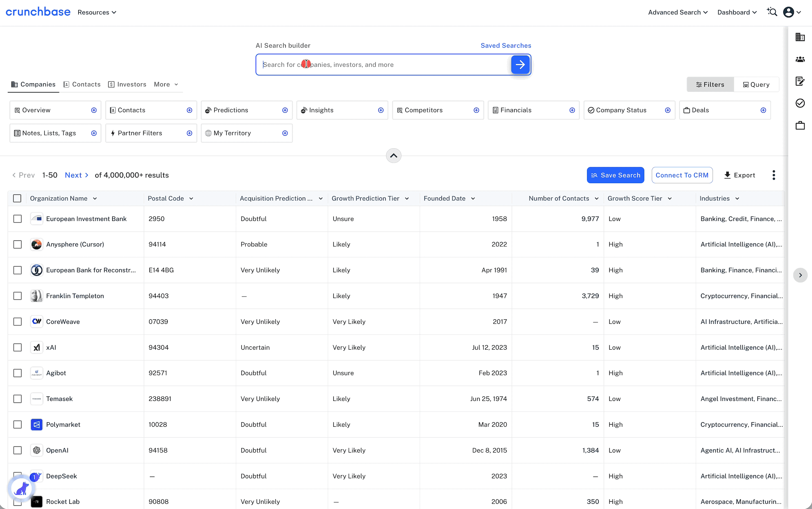Toggle the select-all checkbox in table header

[17, 198]
